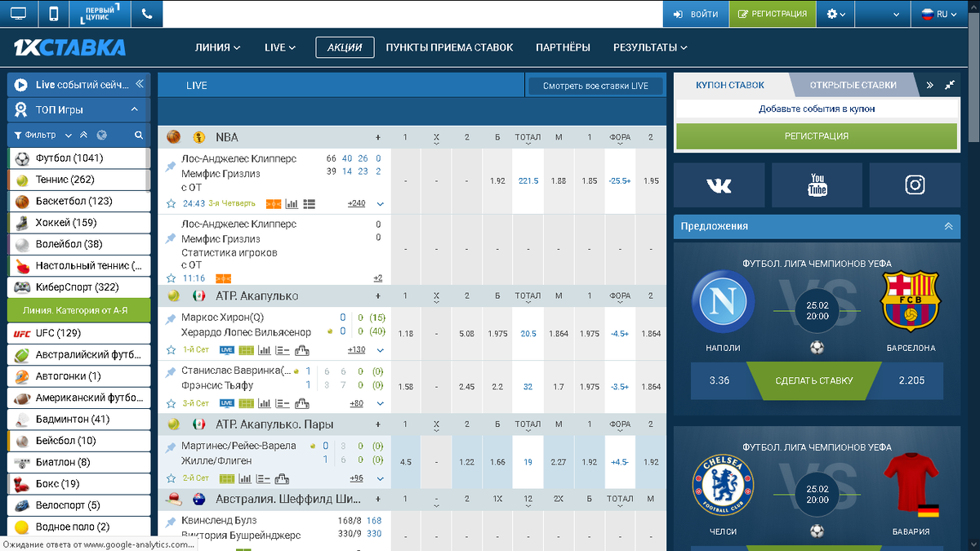Expand more markets for Clippers +240 row

[x=381, y=203]
